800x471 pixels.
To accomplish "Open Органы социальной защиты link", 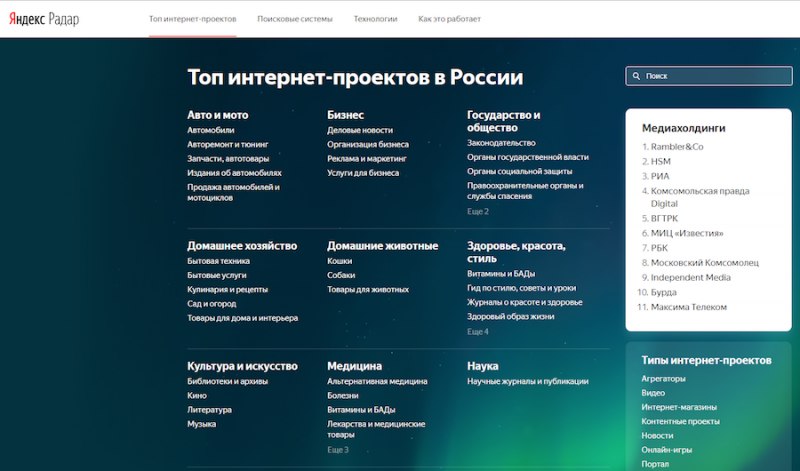I will coord(519,171).
